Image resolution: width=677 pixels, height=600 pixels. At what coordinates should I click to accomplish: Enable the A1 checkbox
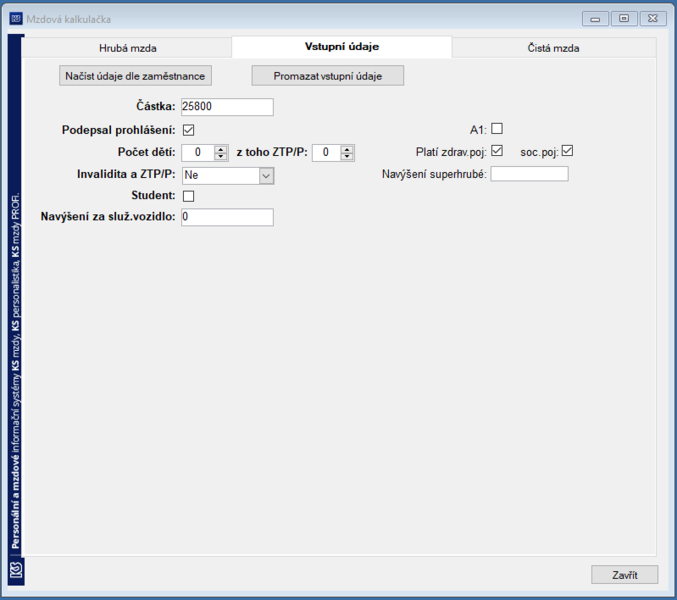497,129
